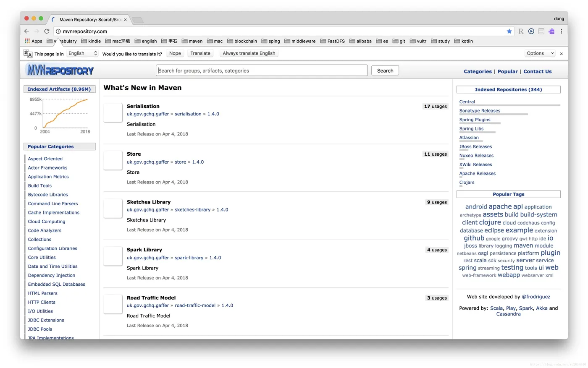Open the Spring Plugins repository link
588x368 pixels.
point(475,120)
